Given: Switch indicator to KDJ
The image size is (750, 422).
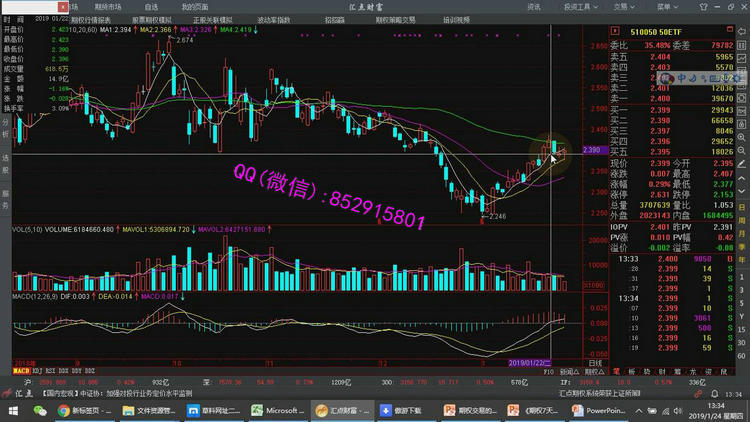Looking at the screenshot, I should 38,370.
